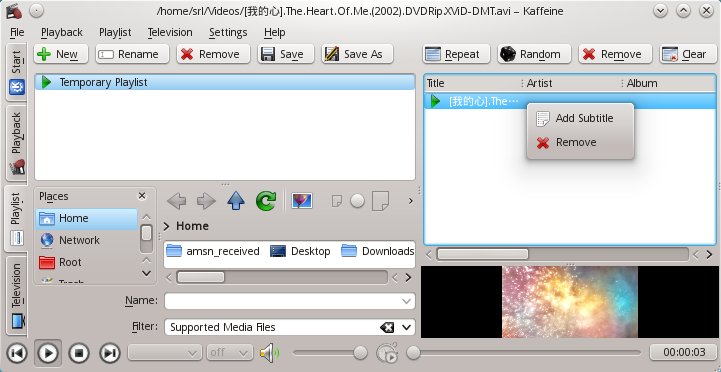Sort tracks by Artist column header
Viewport: 721px width, 372px height.
573,83
